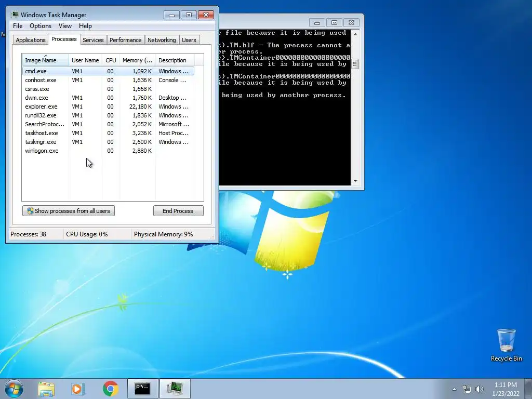Select the rundll32.exe process
The width and height of the screenshot is (532, 399).
[108, 115]
